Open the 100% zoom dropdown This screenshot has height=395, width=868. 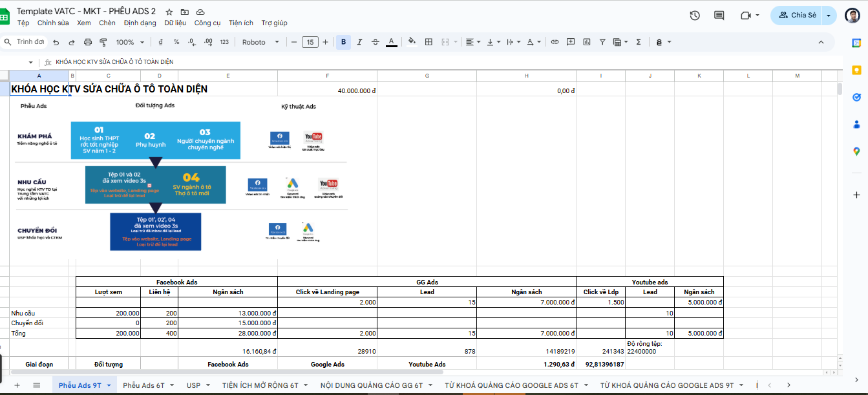point(130,42)
